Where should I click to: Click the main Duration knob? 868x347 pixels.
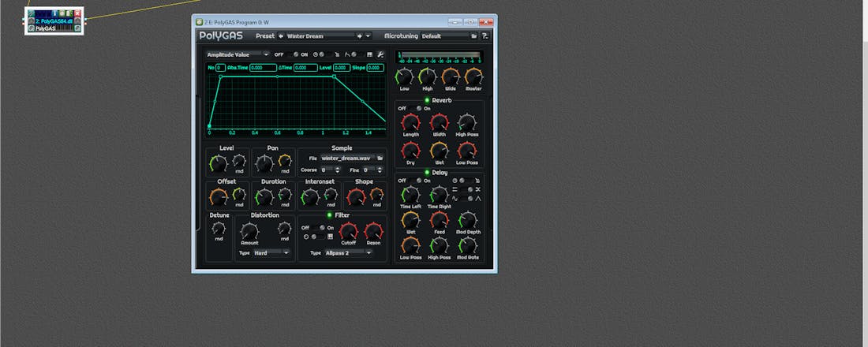click(264, 196)
